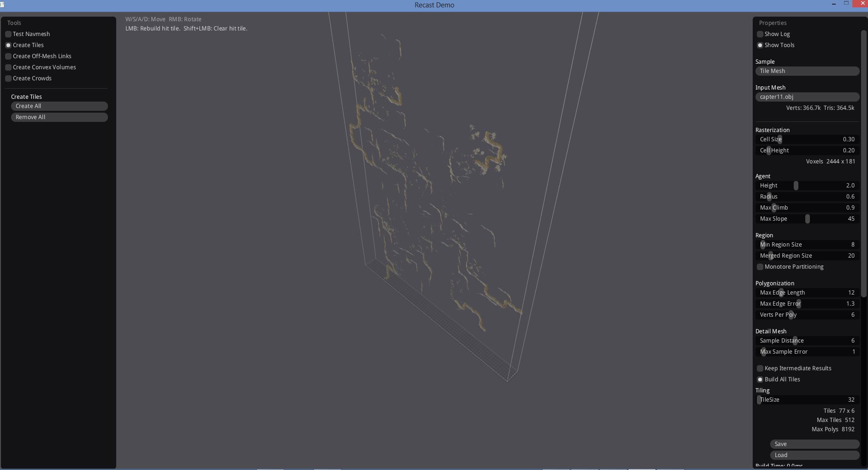868x470 pixels.
Task: Enable the Show Log checkbox
Action: pos(760,34)
